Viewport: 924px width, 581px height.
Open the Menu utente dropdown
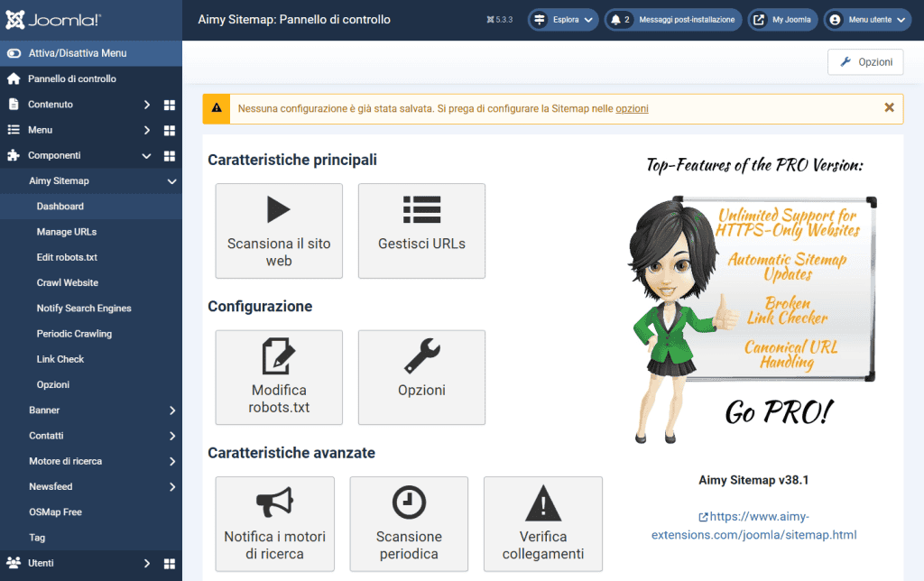click(x=865, y=19)
